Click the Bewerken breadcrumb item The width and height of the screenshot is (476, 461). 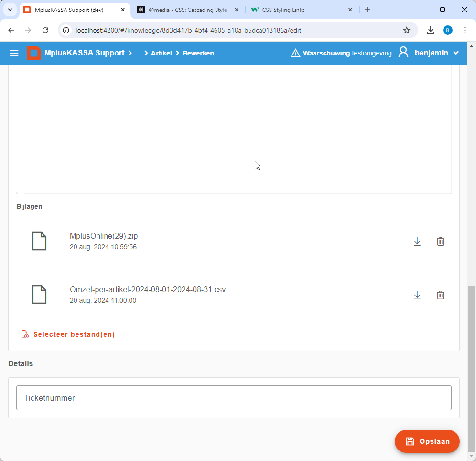[198, 53]
